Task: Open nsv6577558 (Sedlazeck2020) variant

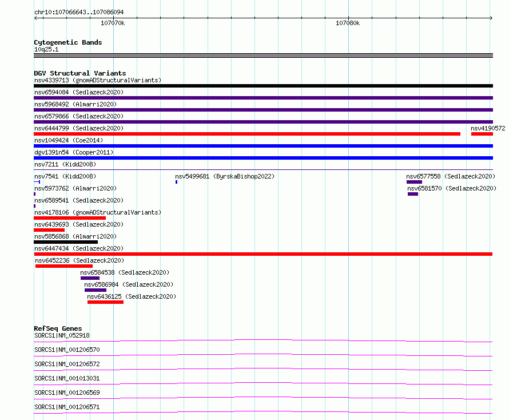Action: pos(451,176)
